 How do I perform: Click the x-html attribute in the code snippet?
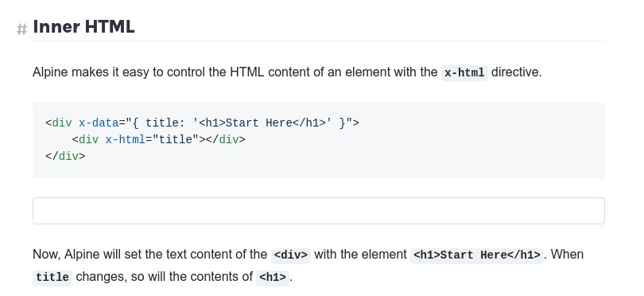pyautogui.click(x=126, y=140)
